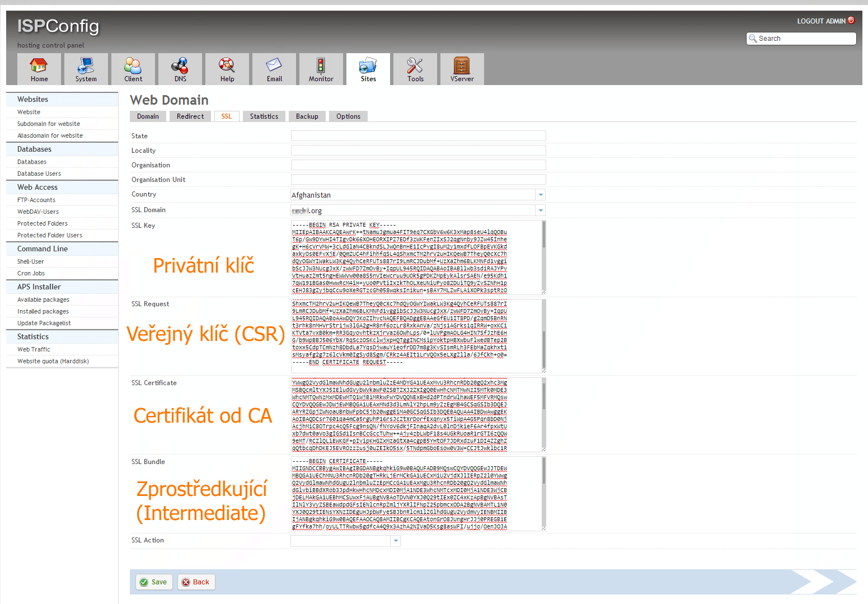Click the Back button
The height and width of the screenshot is (604, 868).
click(x=196, y=582)
